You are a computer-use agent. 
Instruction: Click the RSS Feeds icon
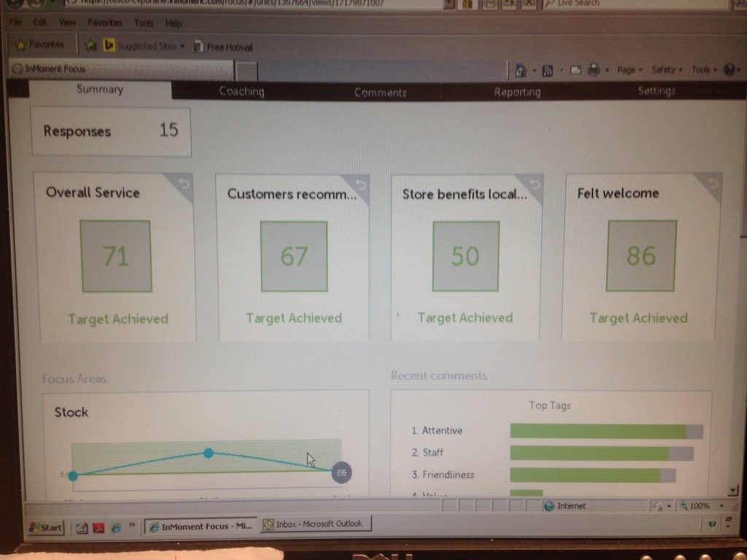pos(548,71)
